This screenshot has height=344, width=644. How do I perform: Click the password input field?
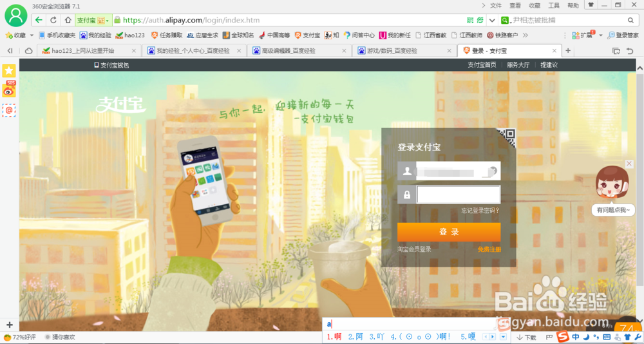click(x=459, y=195)
